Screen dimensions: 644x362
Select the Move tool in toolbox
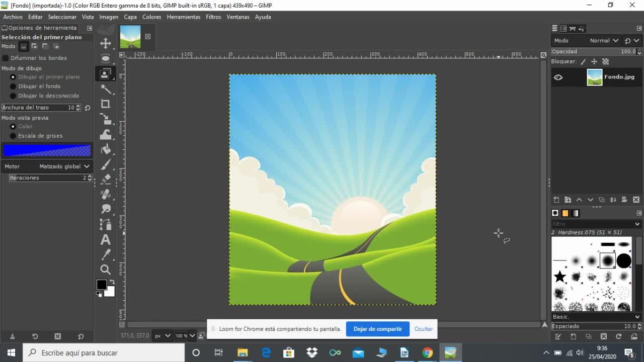tap(105, 43)
